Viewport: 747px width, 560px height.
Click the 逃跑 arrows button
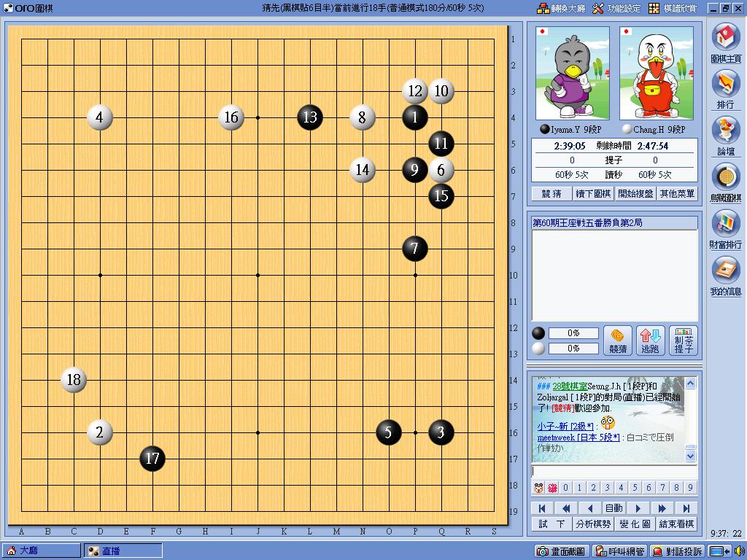(x=650, y=341)
